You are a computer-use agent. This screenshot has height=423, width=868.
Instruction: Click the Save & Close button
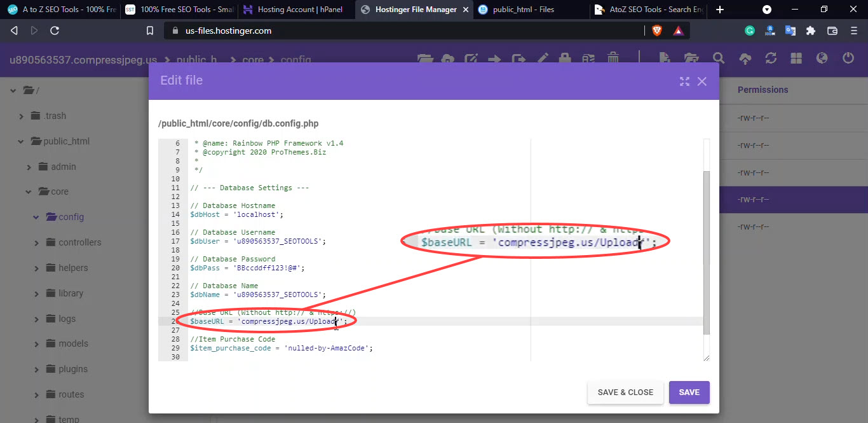(625, 392)
